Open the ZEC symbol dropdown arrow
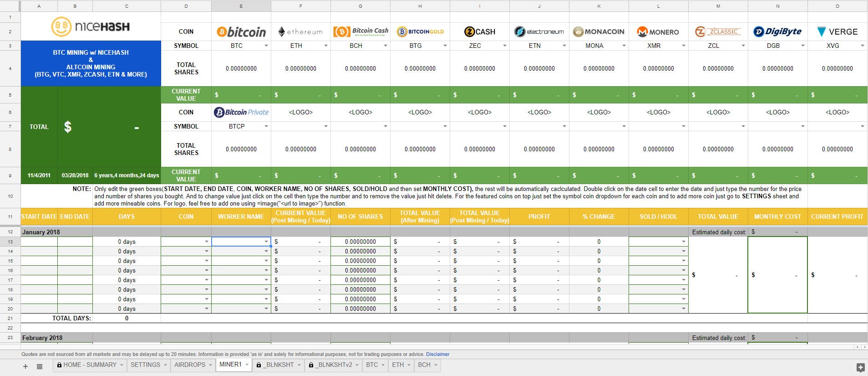 505,46
